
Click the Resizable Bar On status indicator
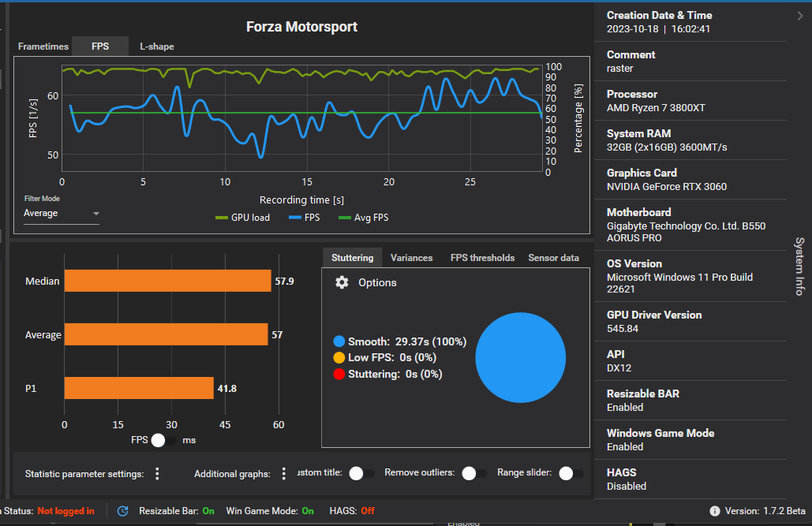(x=177, y=511)
